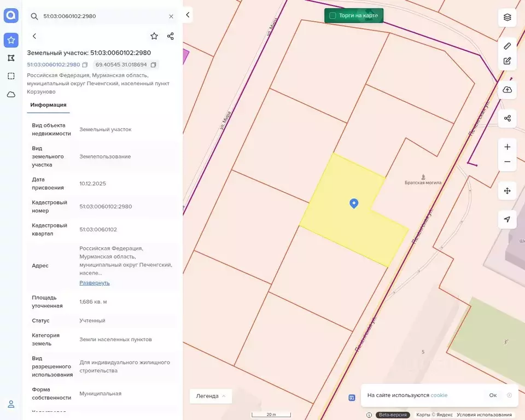Image resolution: width=525 pixels, height=420 pixels.
Task: Click the date 10.12.2025
Action: click(x=93, y=184)
